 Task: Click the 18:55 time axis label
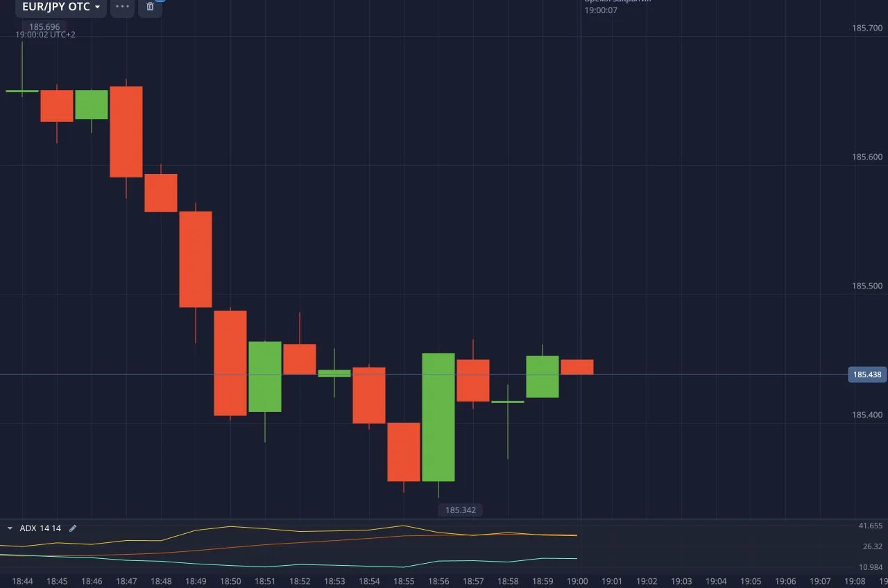tap(404, 581)
